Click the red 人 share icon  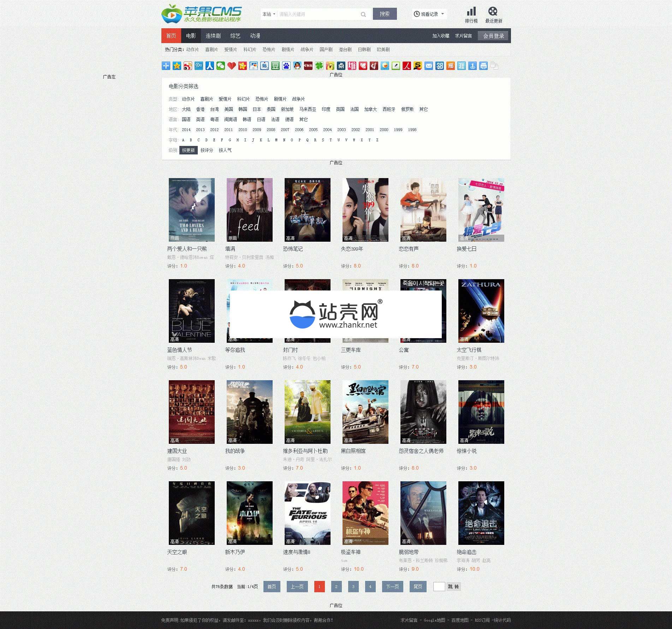(x=406, y=66)
